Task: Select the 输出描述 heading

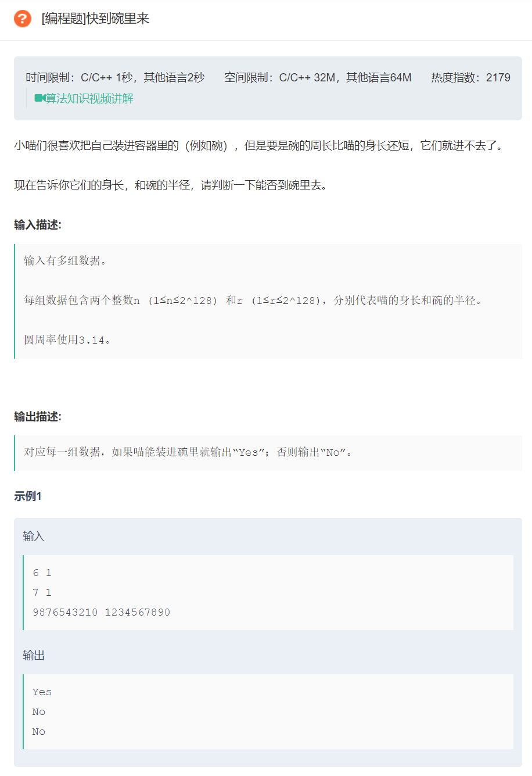Action: point(38,416)
